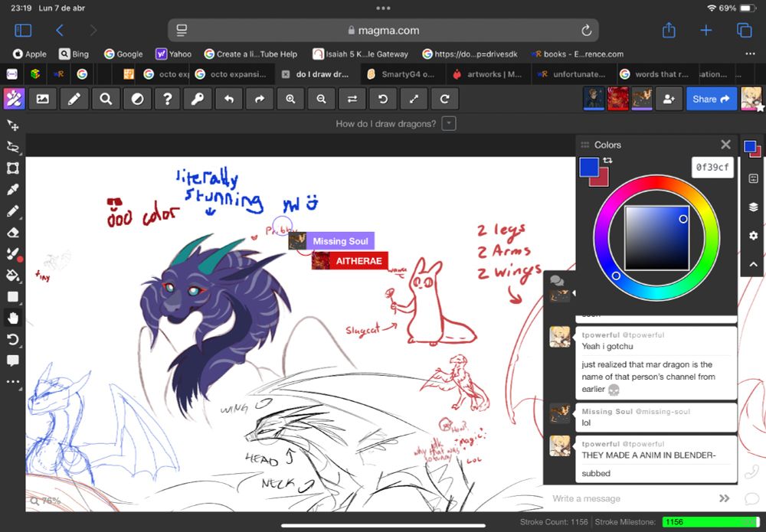766x532 pixels.
Task: Select the Rectangle shape tool
Action: click(13, 297)
